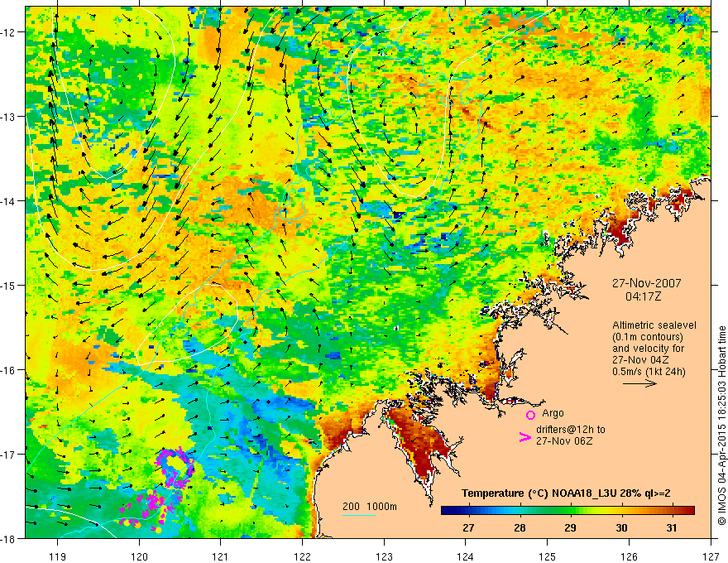The width and height of the screenshot is (728, 563).
Task: Click the latitude axis label -18
Action: 8,538
